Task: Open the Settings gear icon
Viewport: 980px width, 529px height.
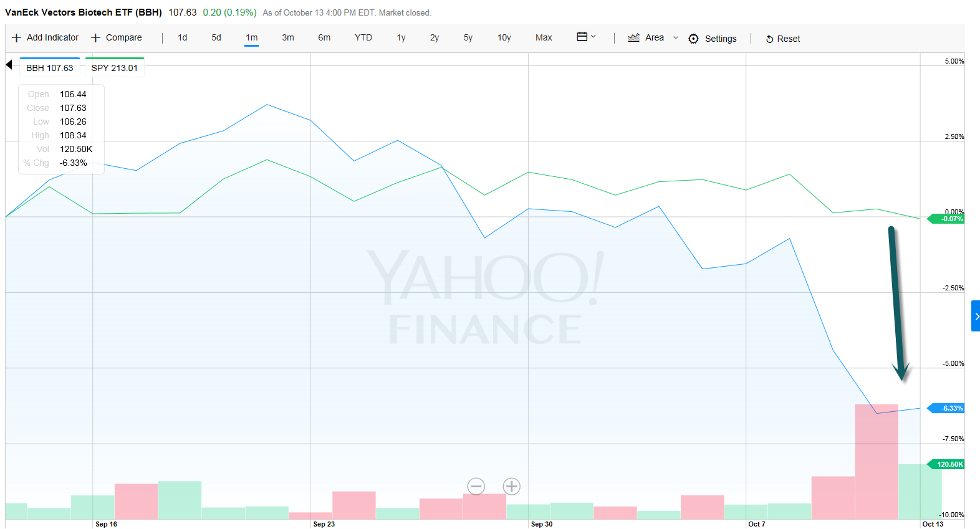Action: click(693, 39)
